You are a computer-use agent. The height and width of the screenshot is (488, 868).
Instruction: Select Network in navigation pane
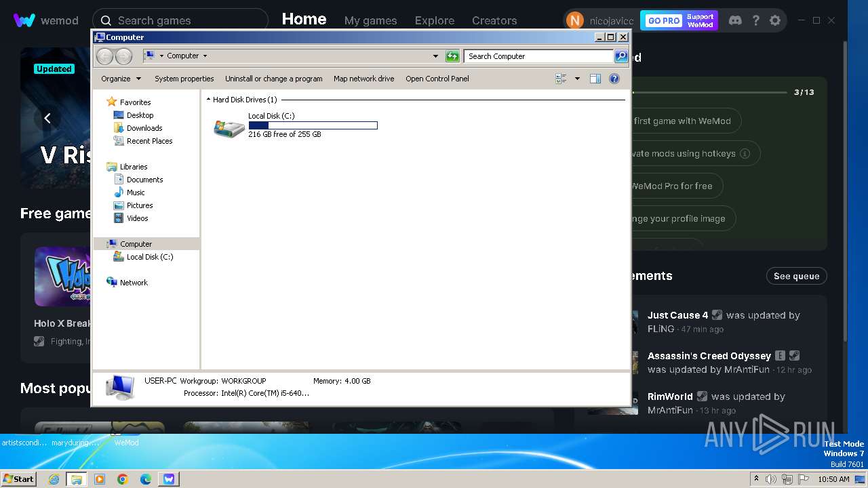click(x=134, y=283)
